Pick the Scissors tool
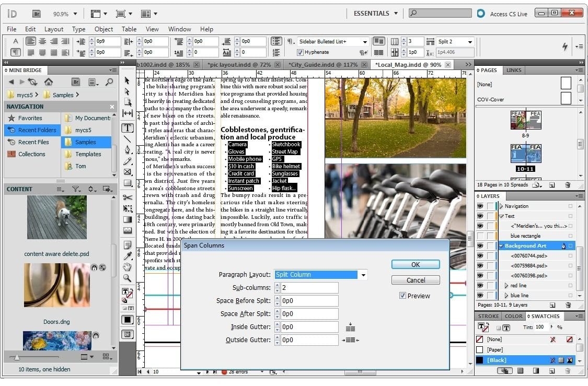 click(128, 197)
